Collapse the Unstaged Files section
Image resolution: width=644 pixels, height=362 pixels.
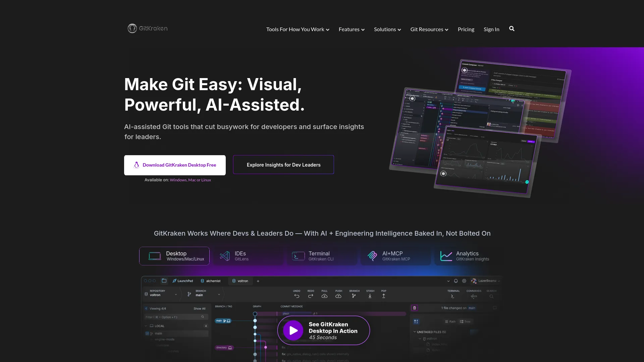(x=415, y=332)
